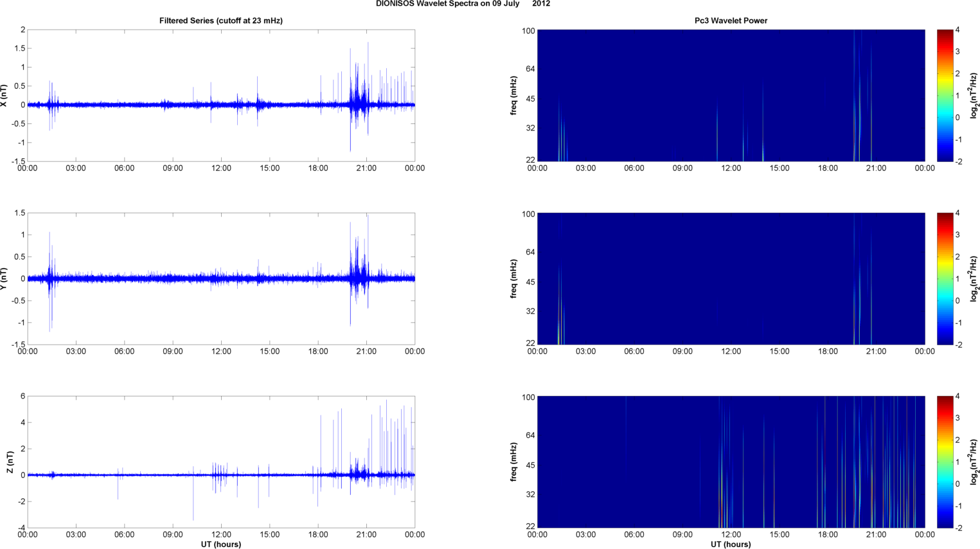Click 'freq (mHz)' label of the bottom spectrogram
The height and width of the screenshot is (549, 980).
click(x=514, y=462)
